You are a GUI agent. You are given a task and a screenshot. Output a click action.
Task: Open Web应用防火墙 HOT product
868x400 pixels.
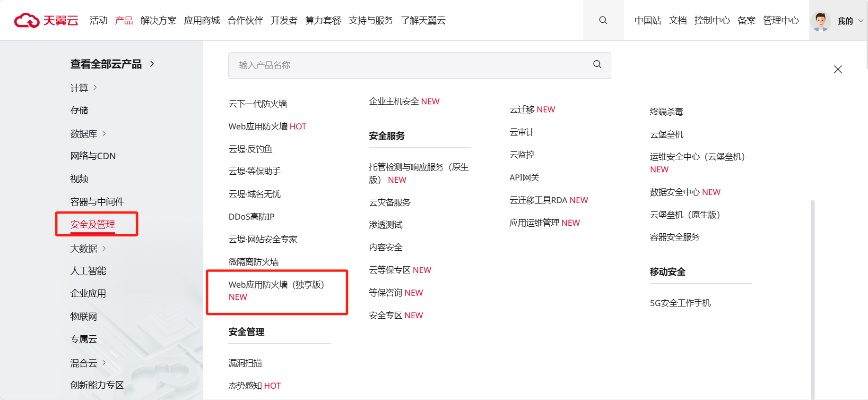tap(267, 126)
